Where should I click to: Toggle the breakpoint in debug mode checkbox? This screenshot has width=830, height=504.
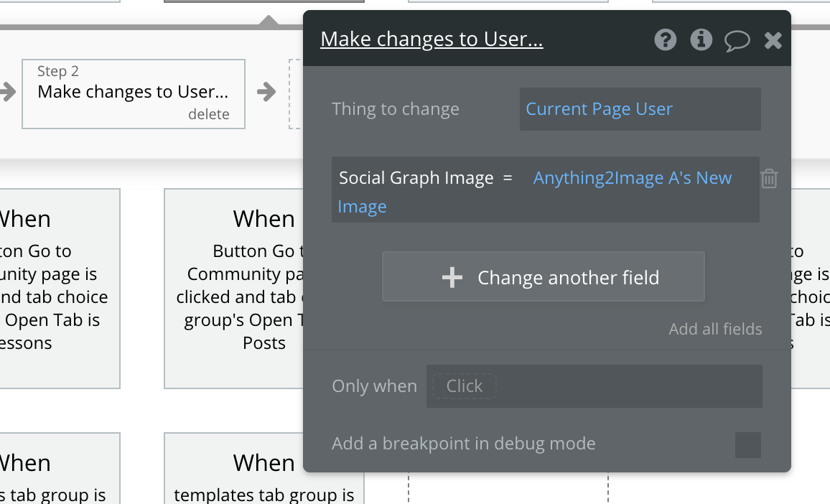click(x=747, y=444)
